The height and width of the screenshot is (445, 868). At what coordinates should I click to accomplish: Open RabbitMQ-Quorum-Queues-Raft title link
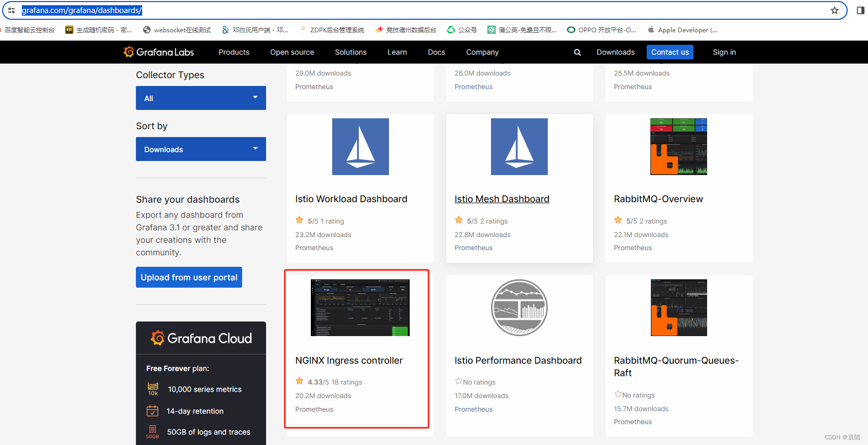coord(676,366)
